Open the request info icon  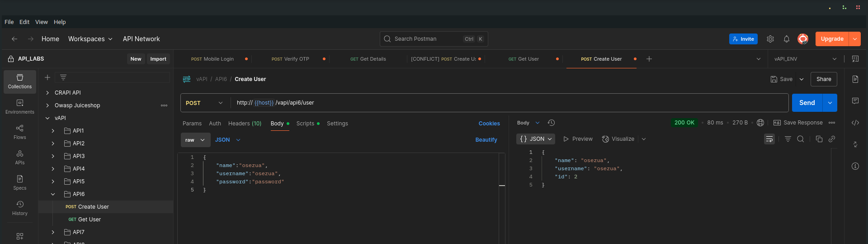pos(855,166)
